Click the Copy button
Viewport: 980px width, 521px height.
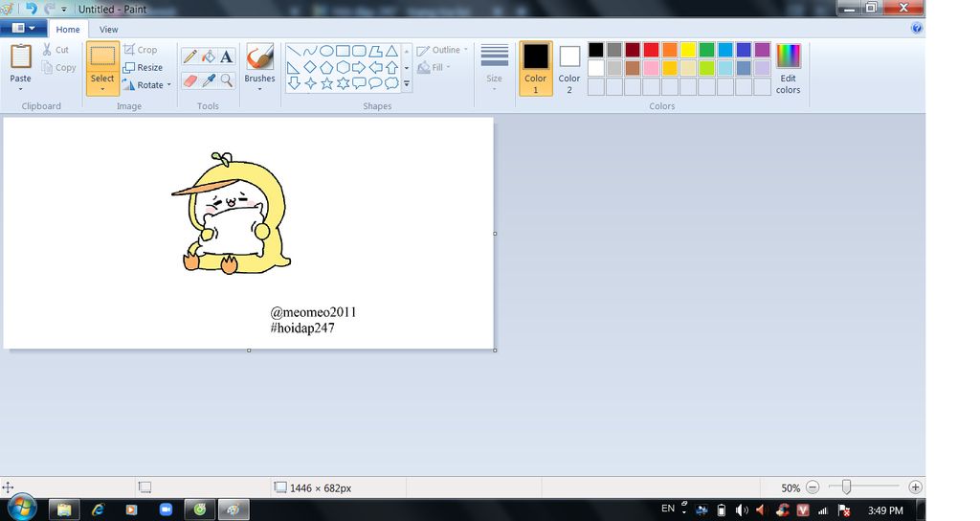tap(58, 68)
